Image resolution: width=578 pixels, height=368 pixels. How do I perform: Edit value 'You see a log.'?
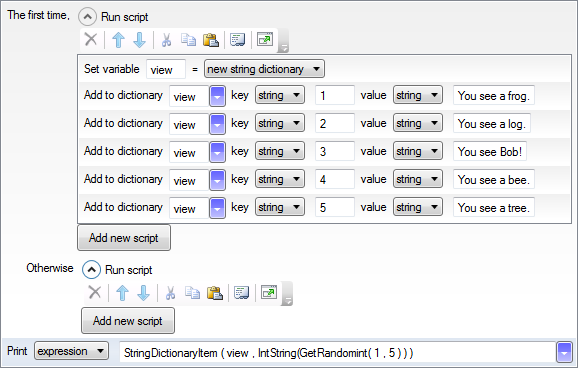coord(492,124)
